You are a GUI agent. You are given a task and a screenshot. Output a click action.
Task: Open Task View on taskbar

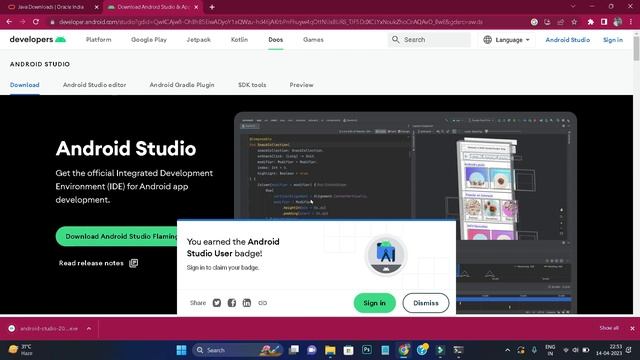[x=293, y=350]
